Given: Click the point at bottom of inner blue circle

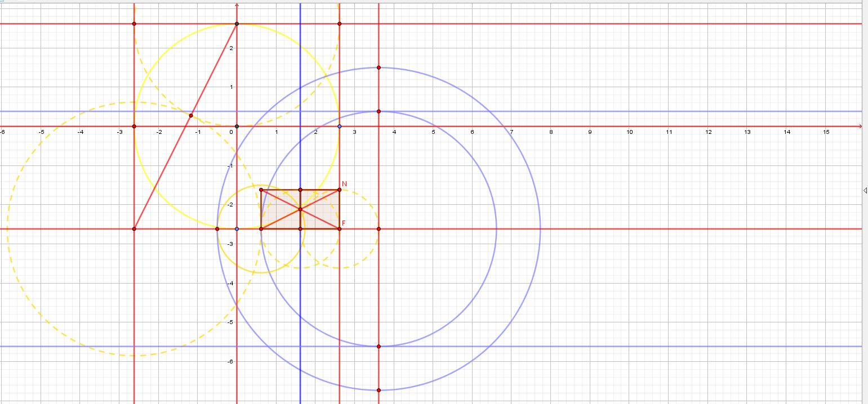Looking at the screenshot, I should click(x=379, y=346).
